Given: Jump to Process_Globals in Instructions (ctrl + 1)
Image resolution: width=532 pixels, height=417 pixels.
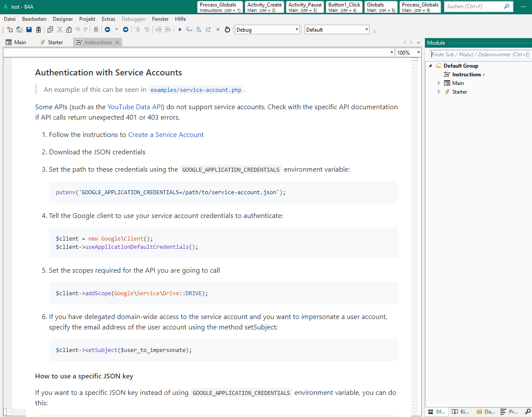Looking at the screenshot, I should (220, 7).
